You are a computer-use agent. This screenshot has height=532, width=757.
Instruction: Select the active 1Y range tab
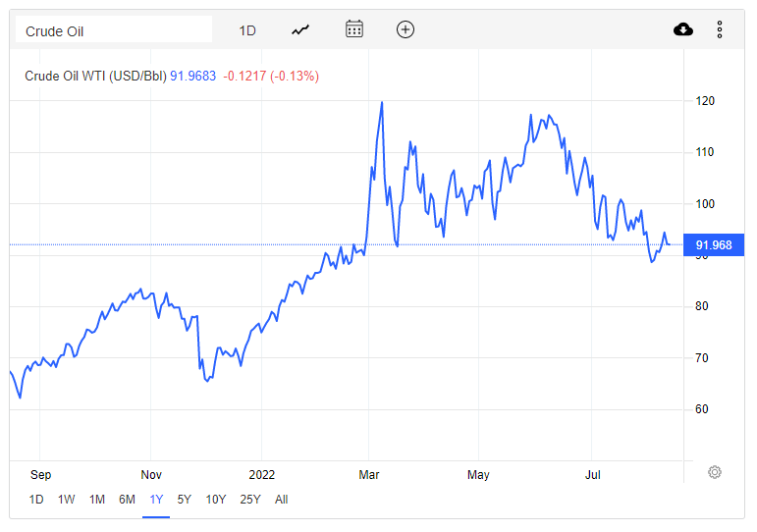click(x=156, y=500)
